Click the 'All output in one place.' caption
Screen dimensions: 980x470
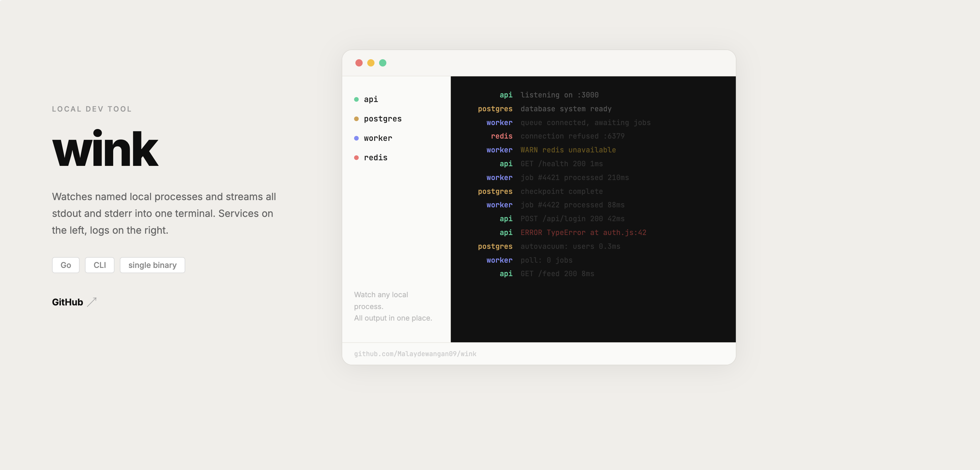[x=393, y=318]
